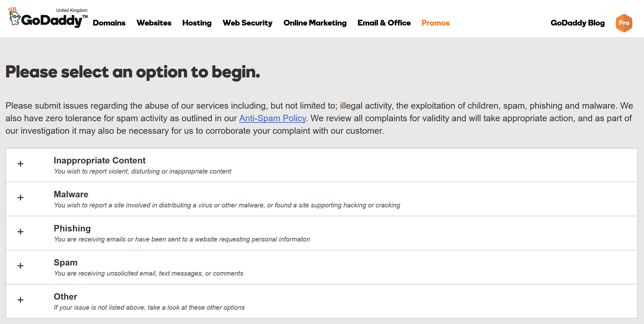644x324 pixels.
Task: Open the Websites menu
Action: 154,23
